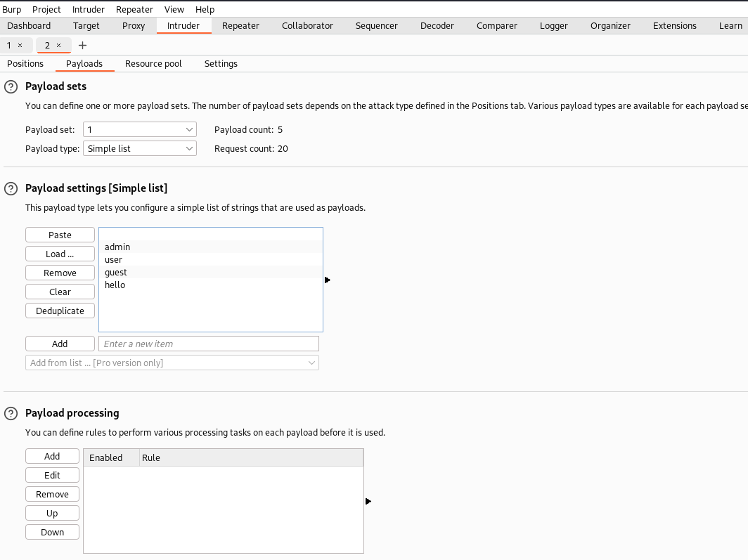Switch to the Collaborator tab
The width and height of the screenshot is (748, 560).
pyautogui.click(x=307, y=26)
